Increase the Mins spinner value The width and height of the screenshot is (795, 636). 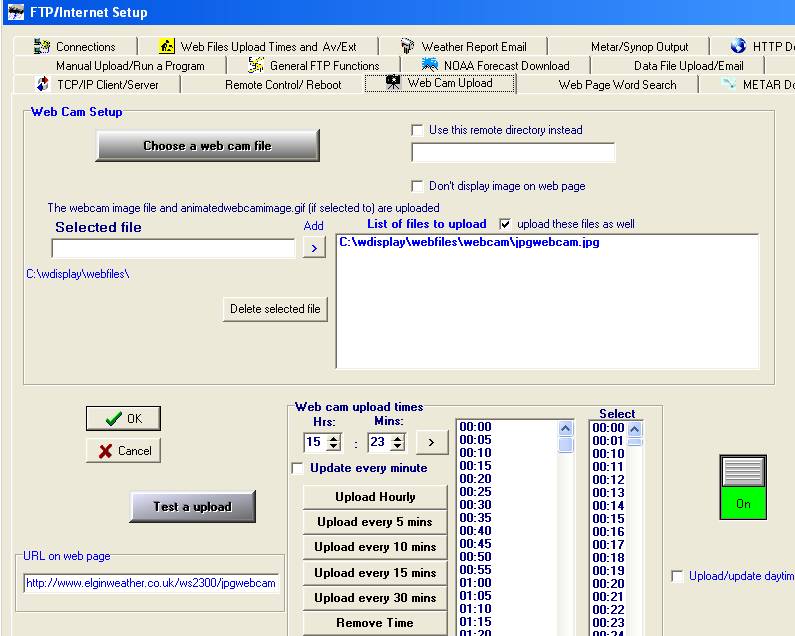(398, 438)
